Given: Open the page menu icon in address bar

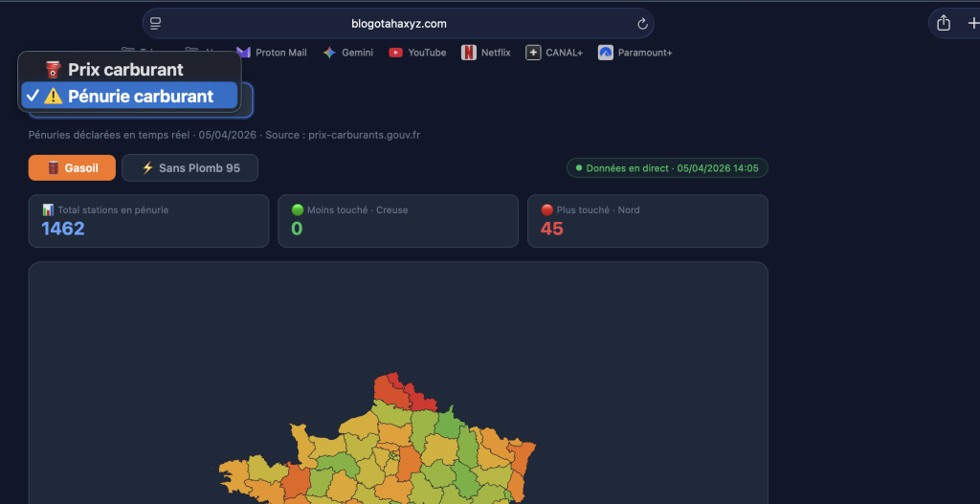Looking at the screenshot, I should coord(156,24).
